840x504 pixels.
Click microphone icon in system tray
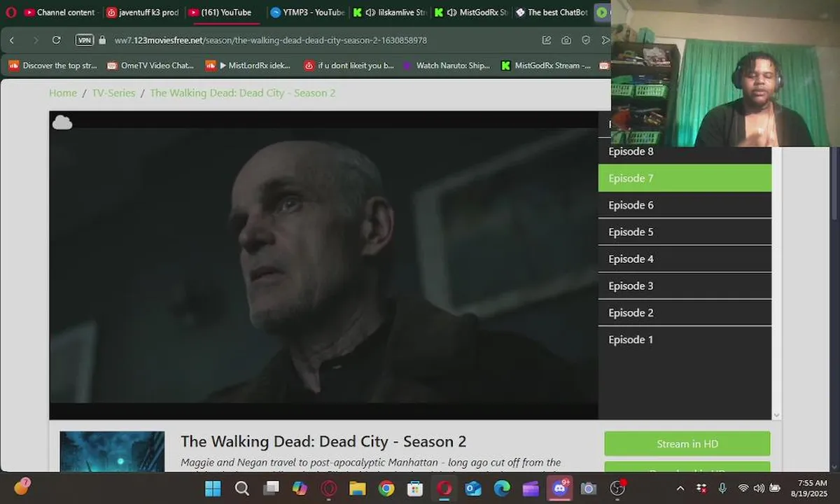click(722, 488)
